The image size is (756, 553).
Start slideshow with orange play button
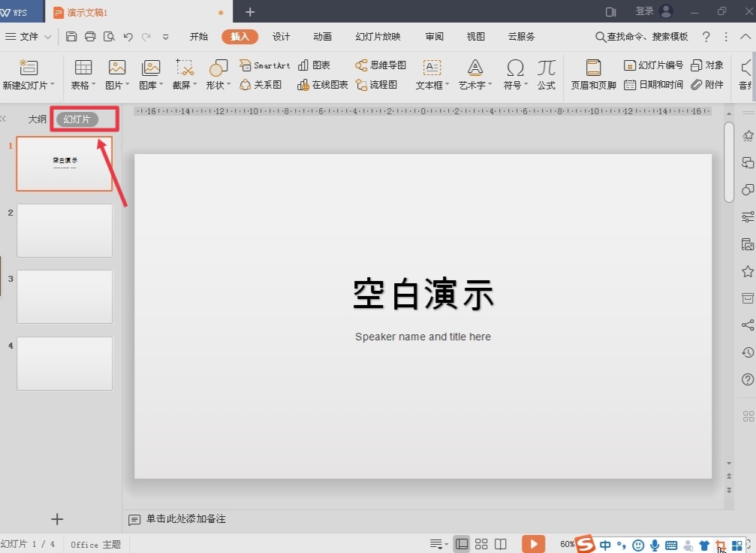(x=533, y=544)
